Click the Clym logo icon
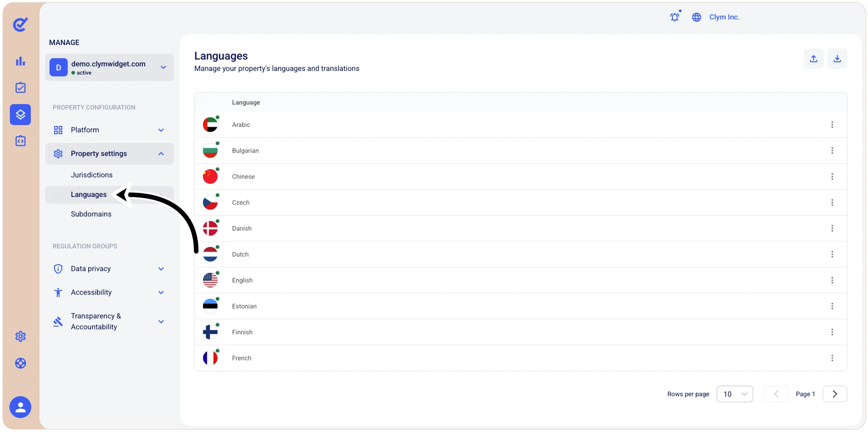868x432 pixels. [20, 24]
